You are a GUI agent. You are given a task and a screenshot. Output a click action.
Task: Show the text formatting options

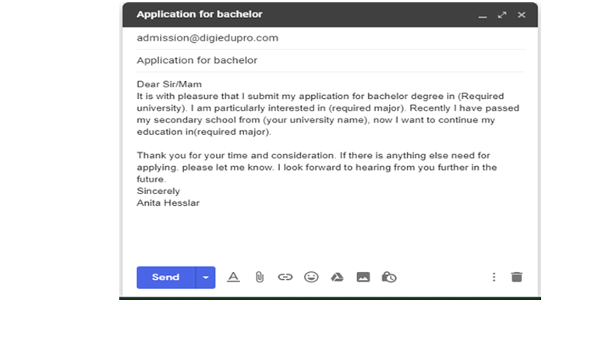[x=233, y=277]
